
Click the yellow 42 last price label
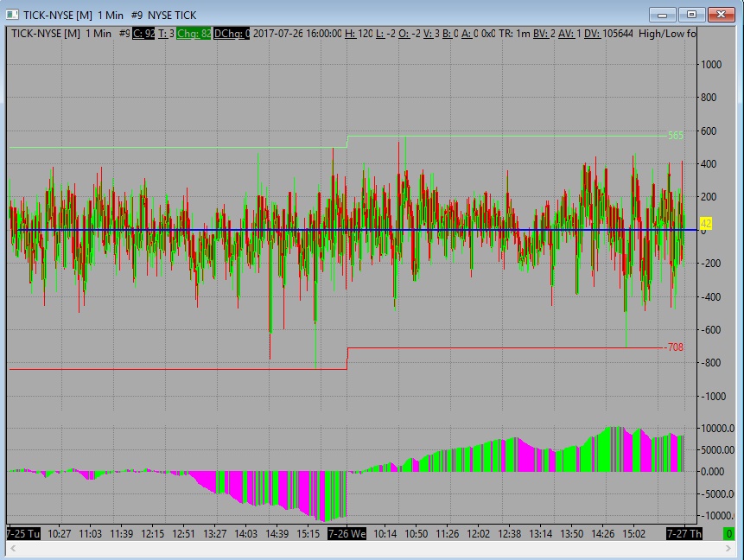click(706, 224)
